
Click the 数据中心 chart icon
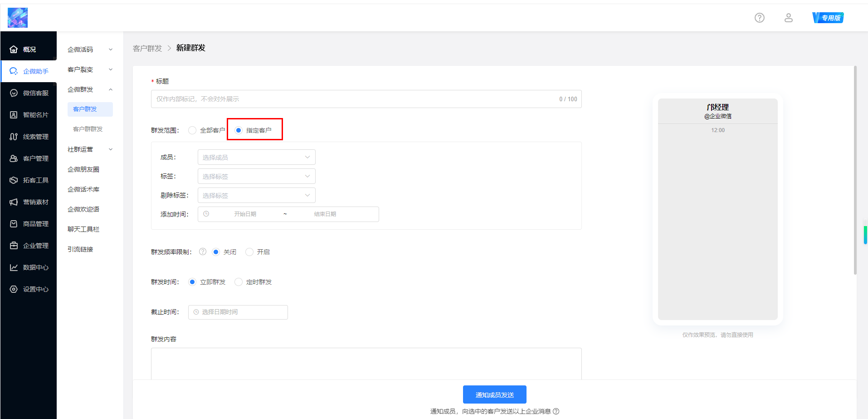[x=14, y=267]
